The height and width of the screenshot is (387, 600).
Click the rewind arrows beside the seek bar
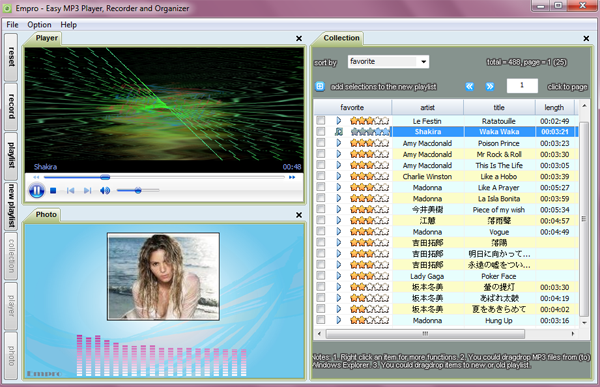36,177
